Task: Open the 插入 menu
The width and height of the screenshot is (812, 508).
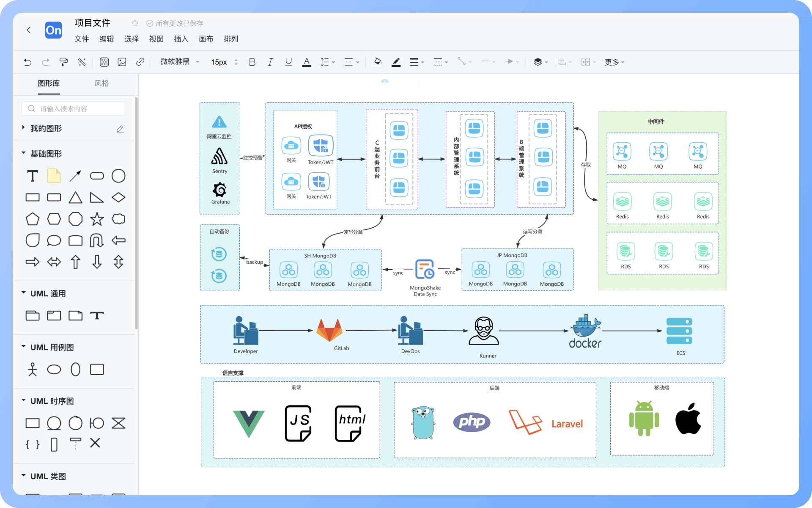Action: click(x=181, y=39)
